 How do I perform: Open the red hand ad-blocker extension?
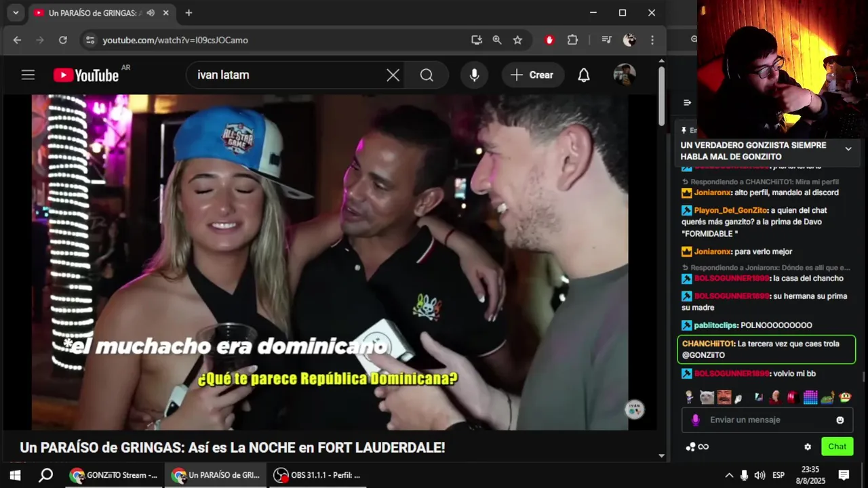coord(549,40)
